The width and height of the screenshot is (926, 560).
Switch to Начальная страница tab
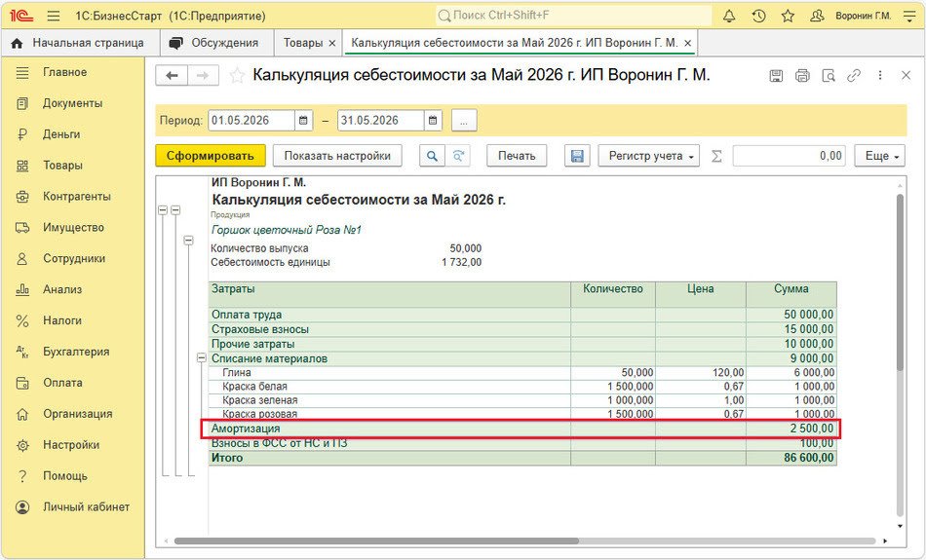tap(78, 43)
